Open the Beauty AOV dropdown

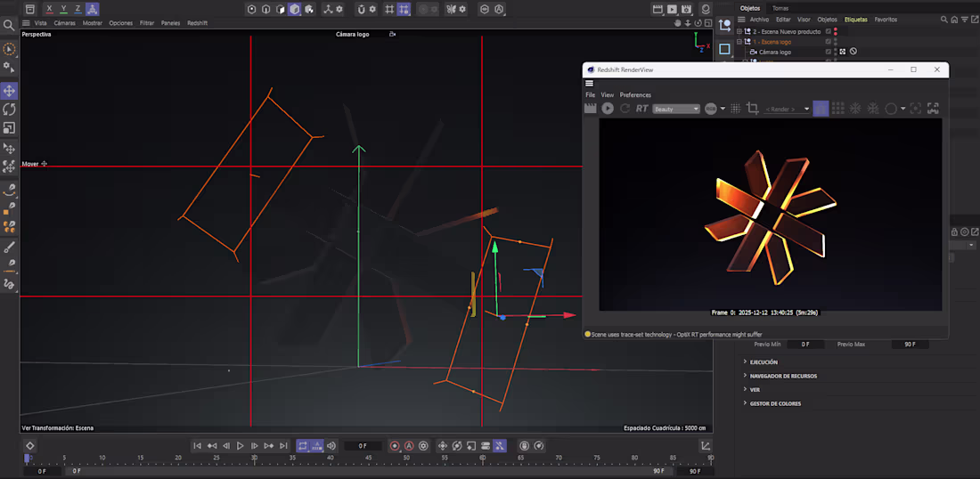coord(676,109)
